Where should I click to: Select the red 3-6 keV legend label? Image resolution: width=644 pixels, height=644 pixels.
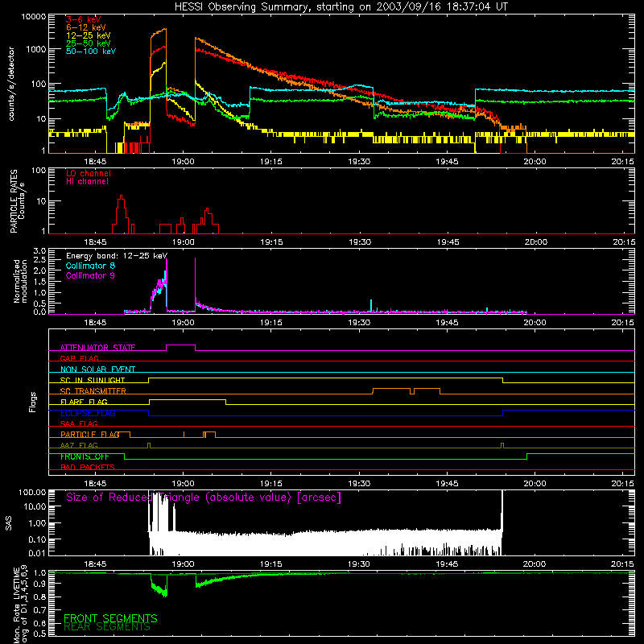tap(84, 19)
